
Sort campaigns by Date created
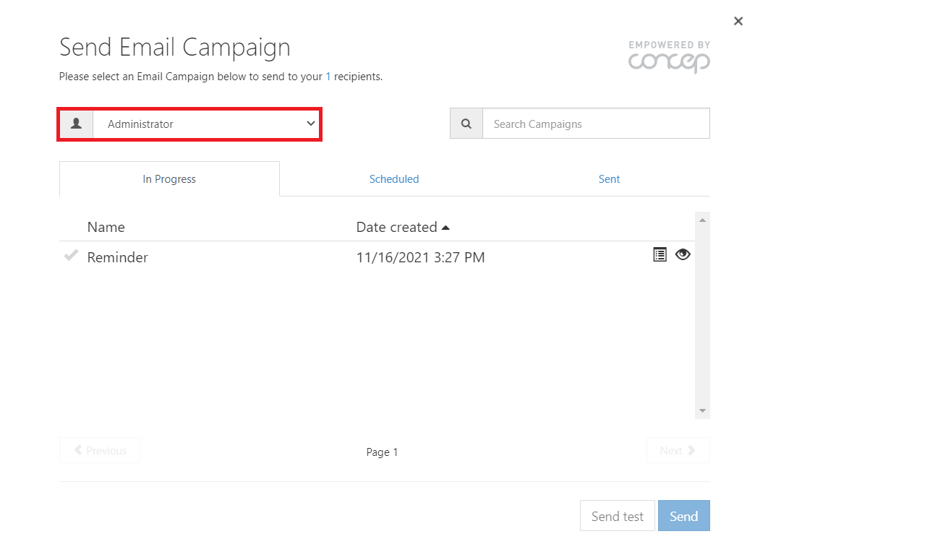(403, 227)
